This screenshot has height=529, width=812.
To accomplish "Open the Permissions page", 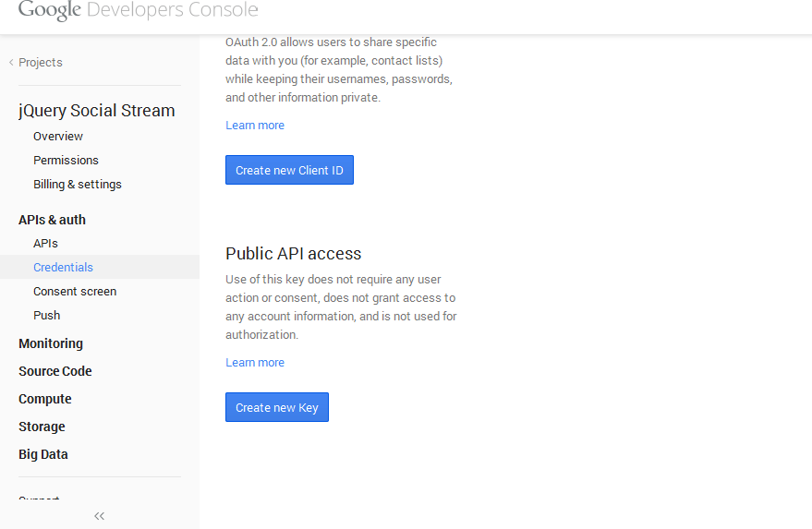I will (x=66, y=161).
